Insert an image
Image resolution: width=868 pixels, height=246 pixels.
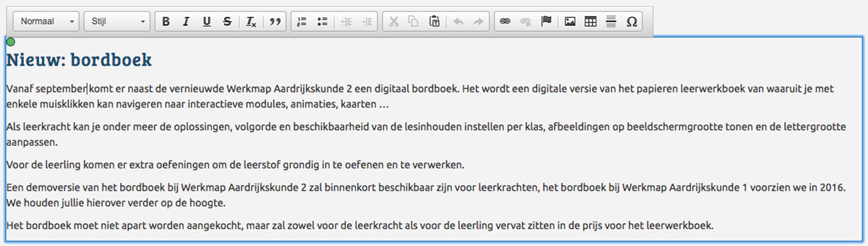570,22
